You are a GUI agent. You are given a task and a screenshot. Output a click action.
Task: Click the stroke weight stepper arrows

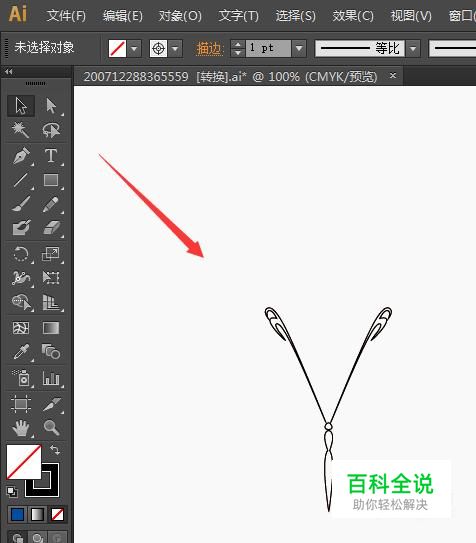tap(237, 48)
